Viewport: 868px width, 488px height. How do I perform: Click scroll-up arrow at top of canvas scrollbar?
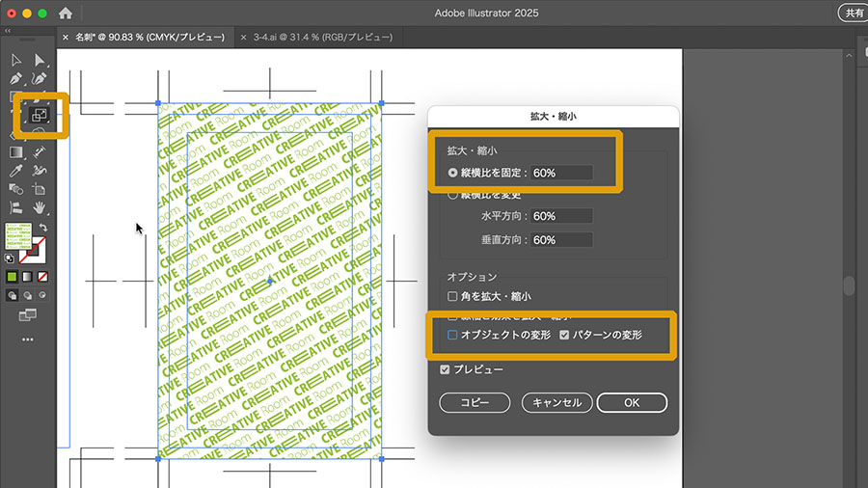tap(849, 55)
